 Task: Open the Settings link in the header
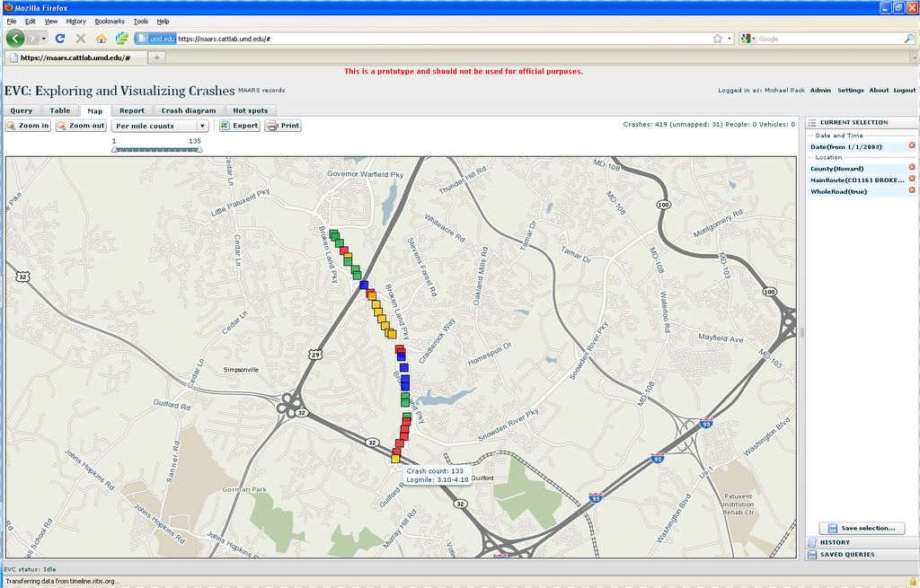[850, 90]
